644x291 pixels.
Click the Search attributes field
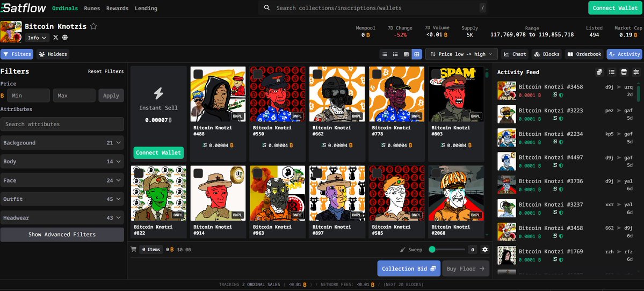(62, 124)
